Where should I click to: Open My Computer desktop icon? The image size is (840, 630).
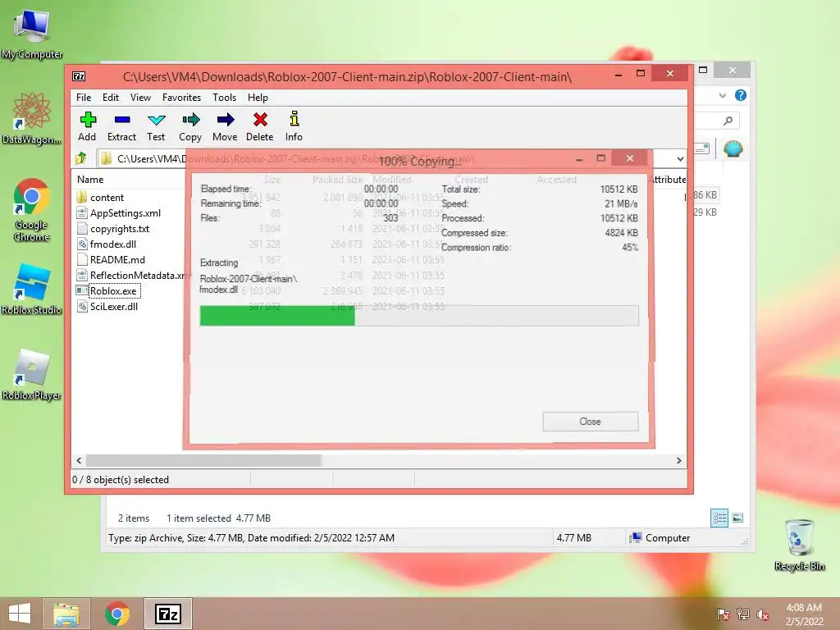[x=32, y=33]
